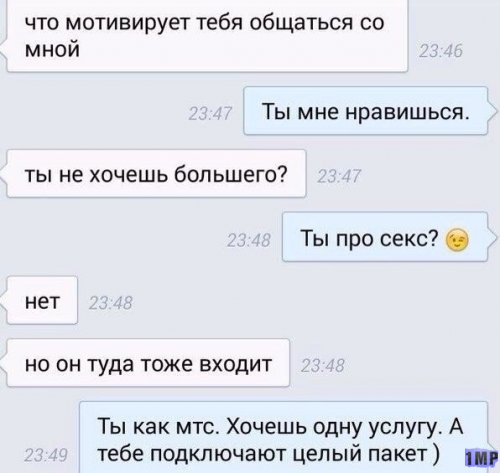Tap the word 'мной' in first bubble

point(52,49)
